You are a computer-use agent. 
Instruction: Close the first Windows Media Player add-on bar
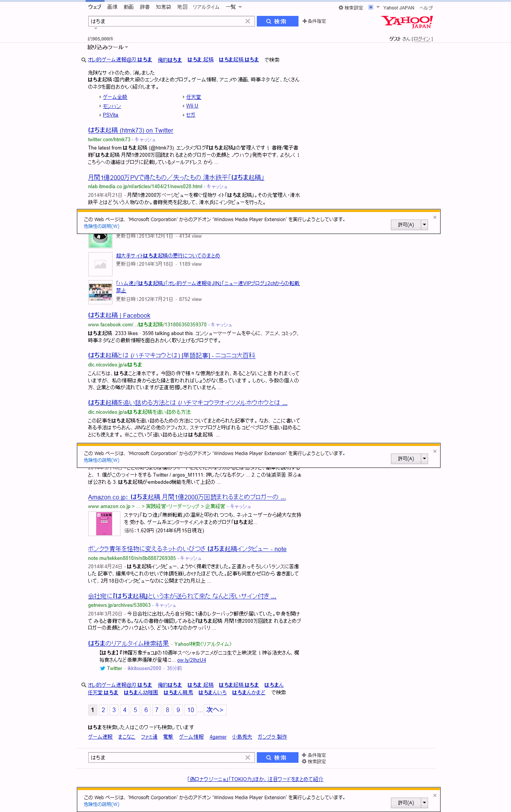[435, 217]
